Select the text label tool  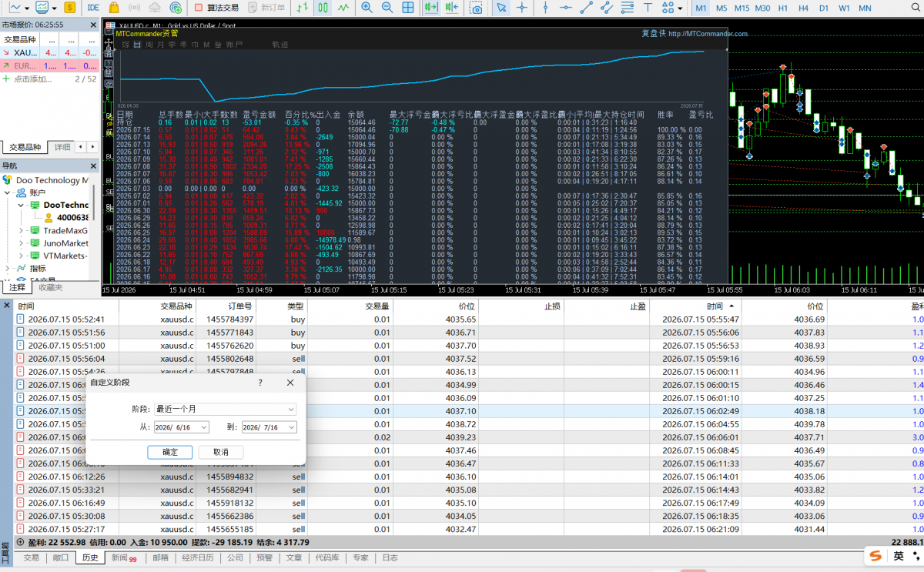coord(648,8)
